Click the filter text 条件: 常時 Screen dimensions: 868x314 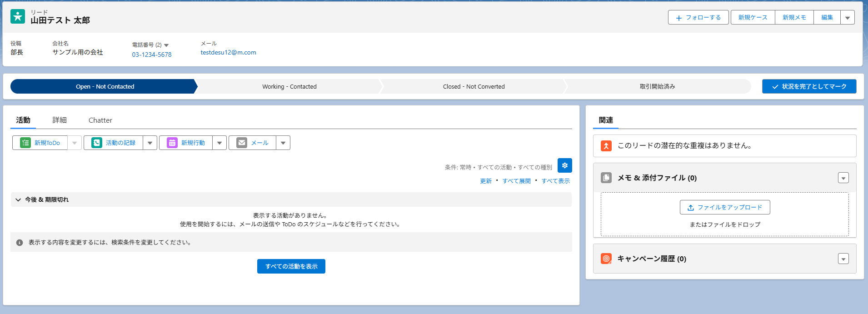click(458, 167)
